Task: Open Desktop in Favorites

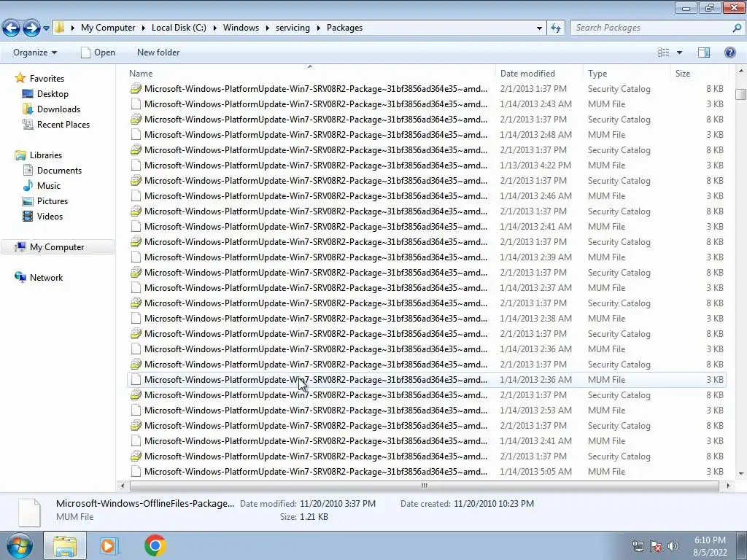Action: 53,94
